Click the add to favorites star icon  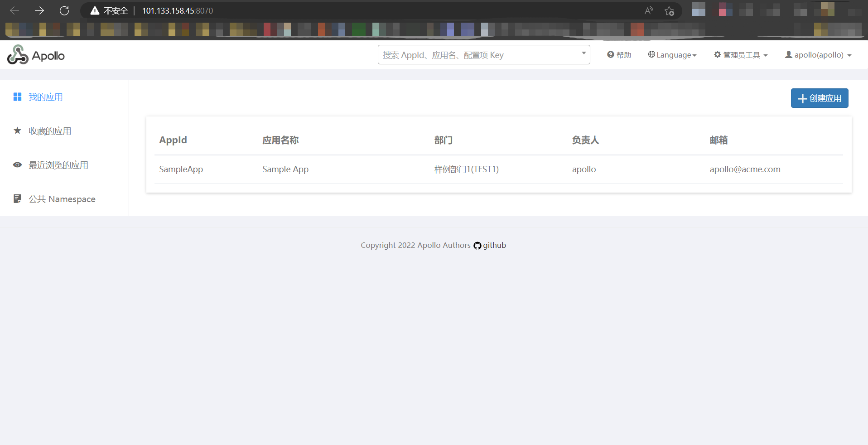point(669,11)
